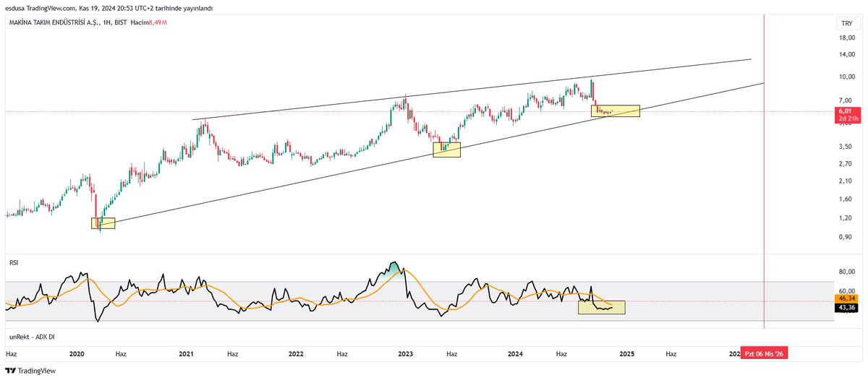Image resolution: width=868 pixels, height=380 pixels.
Task: Click the Pzt 06 Nis '26 date marker
Action: point(764,354)
